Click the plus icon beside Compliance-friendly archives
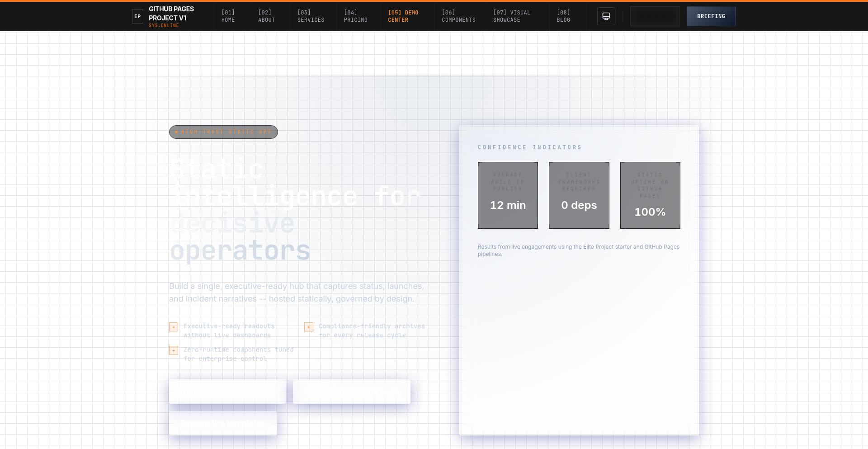868x449 pixels. [x=309, y=326]
